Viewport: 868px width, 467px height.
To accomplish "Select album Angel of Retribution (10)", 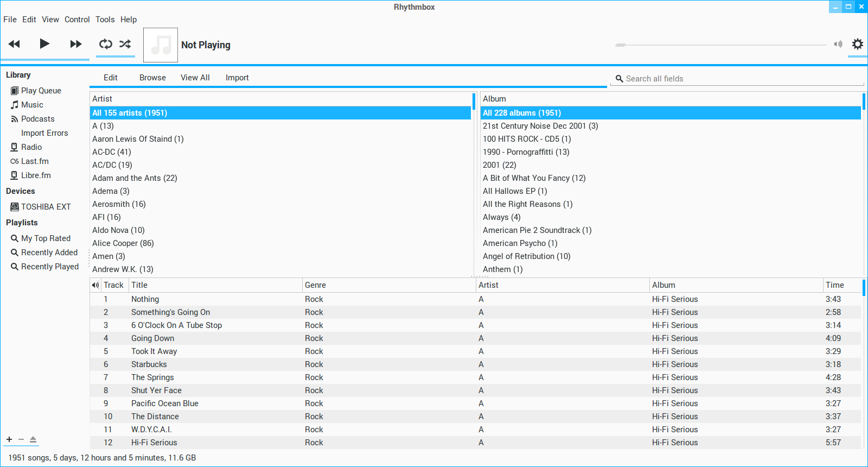I will tap(671, 256).
